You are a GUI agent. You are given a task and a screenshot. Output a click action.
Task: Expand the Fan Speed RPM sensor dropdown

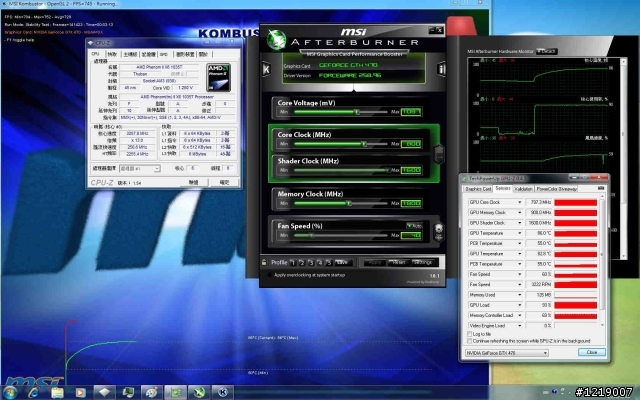[x=520, y=284]
